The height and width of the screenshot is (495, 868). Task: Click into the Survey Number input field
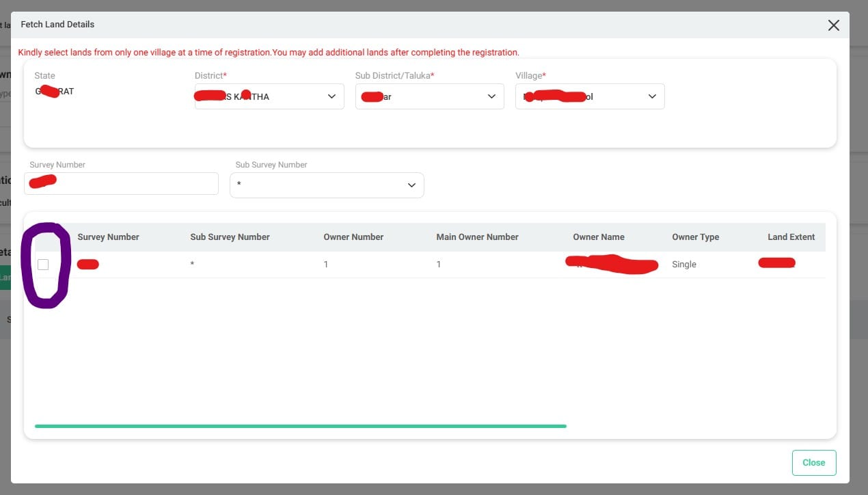point(121,183)
